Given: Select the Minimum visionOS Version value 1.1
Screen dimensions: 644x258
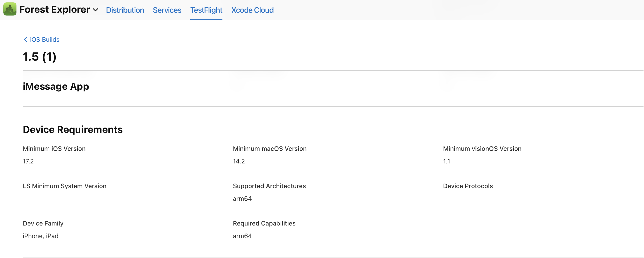Looking at the screenshot, I should coord(447,161).
